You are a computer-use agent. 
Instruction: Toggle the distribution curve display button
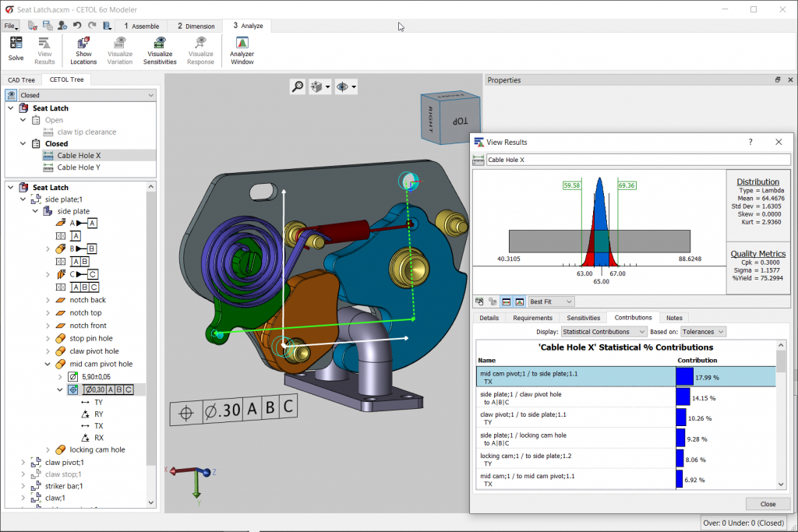pyautogui.click(x=518, y=301)
